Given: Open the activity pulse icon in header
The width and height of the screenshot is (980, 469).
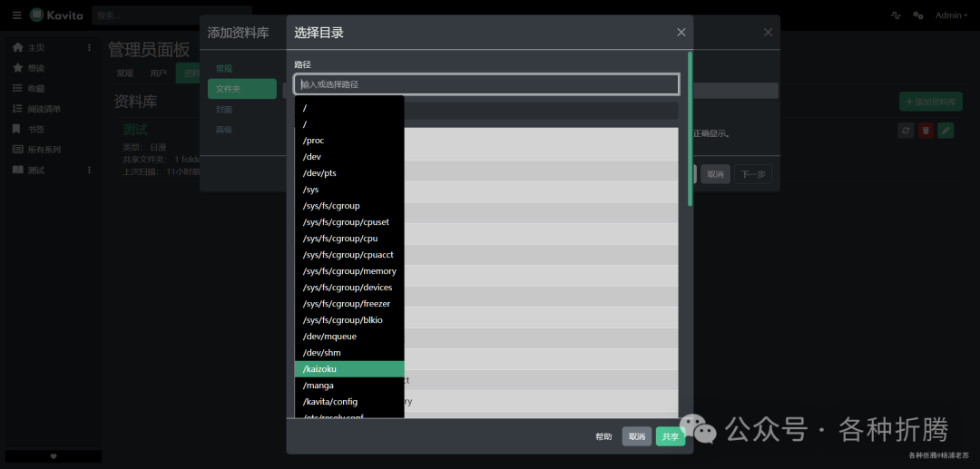Looking at the screenshot, I should 896,15.
